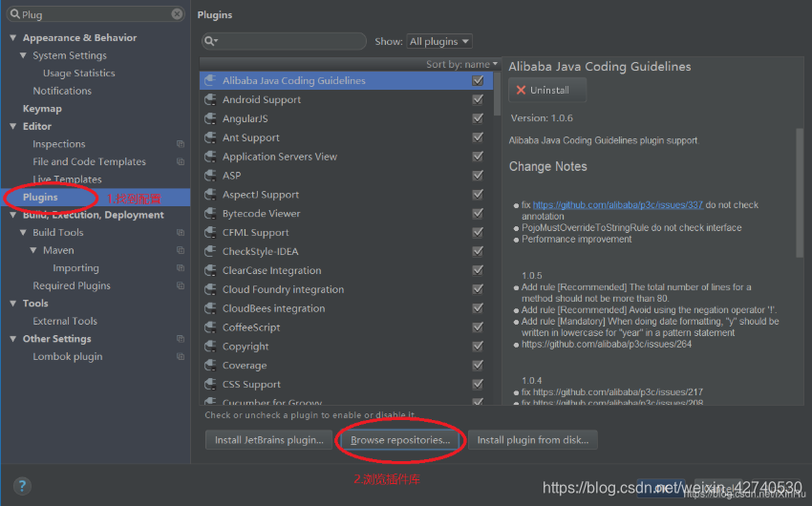Uncheck the CheckStyle-IDEA checkbox
This screenshot has height=506, width=812.
click(x=478, y=251)
